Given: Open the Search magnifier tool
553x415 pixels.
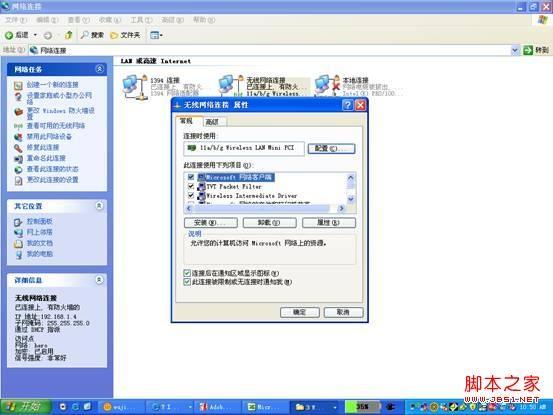Looking at the screenshot, I should click(85, 35).
